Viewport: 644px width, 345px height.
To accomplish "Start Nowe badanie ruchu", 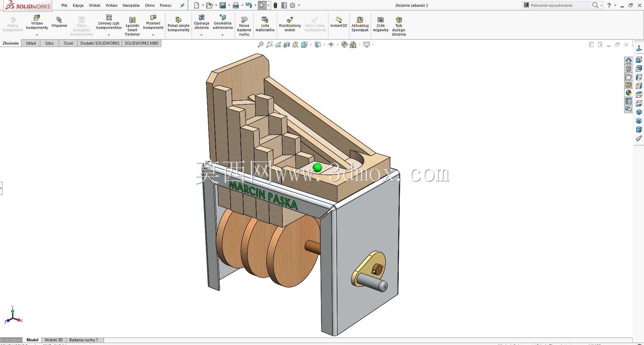I will (x=244, y=26).
